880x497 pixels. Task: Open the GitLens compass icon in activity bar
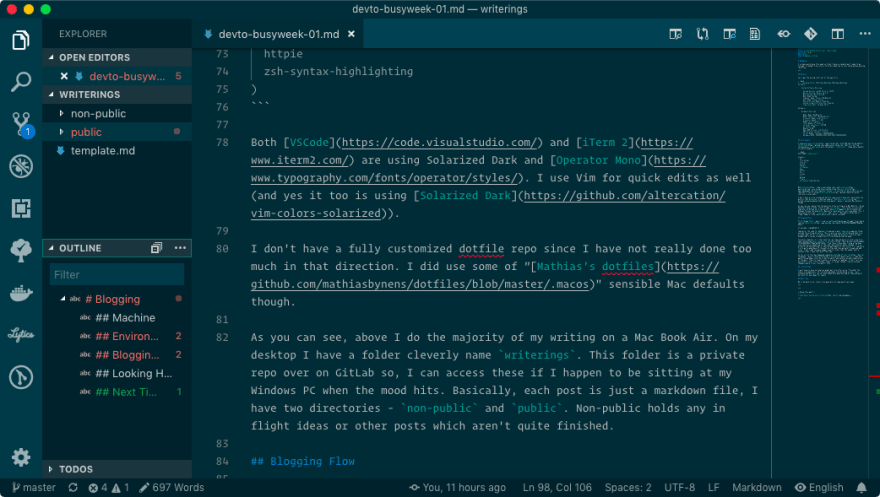(21, 378)
